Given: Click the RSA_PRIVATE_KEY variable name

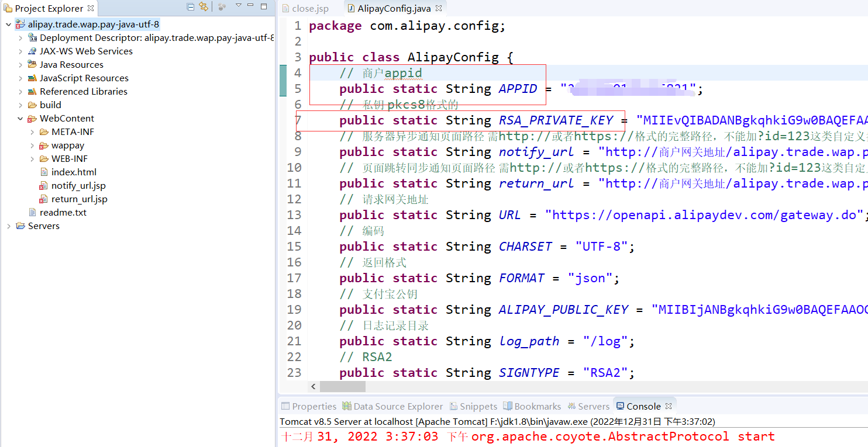Looking at the screenshot, I should point(556,120).
